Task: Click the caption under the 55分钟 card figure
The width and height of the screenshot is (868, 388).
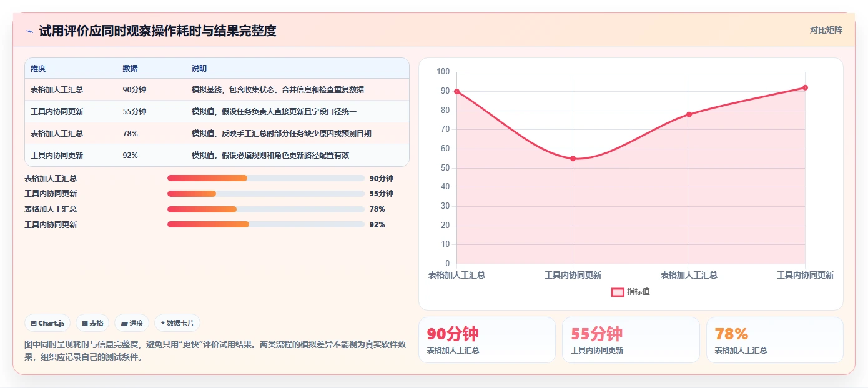Action: point(597,351)
